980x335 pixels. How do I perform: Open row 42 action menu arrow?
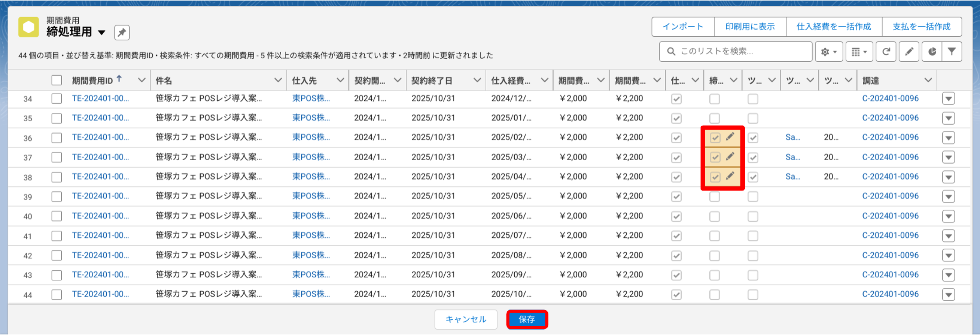(x=949, y=255)
